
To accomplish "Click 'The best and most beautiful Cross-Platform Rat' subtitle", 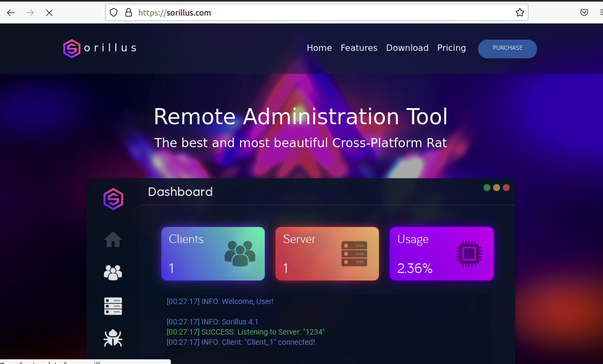I will [301, 143].
